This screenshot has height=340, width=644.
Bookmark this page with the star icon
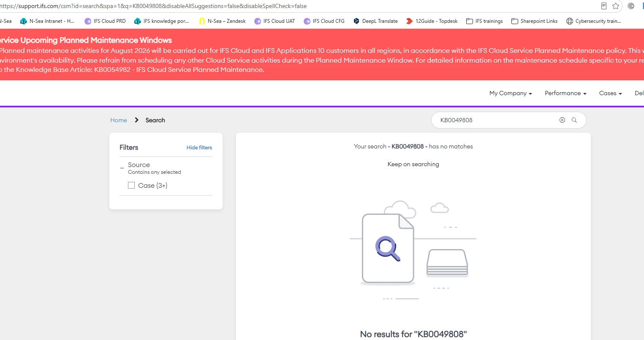[x=616, y=6]
